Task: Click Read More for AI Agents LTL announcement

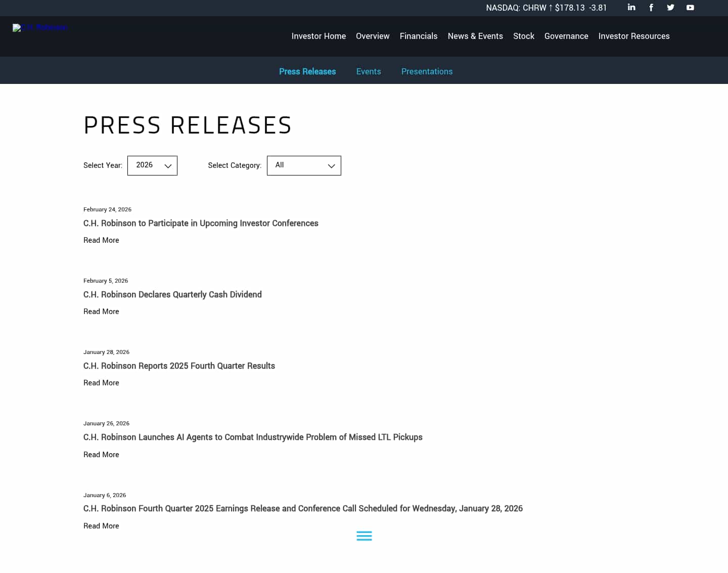Action: point(101,454)
